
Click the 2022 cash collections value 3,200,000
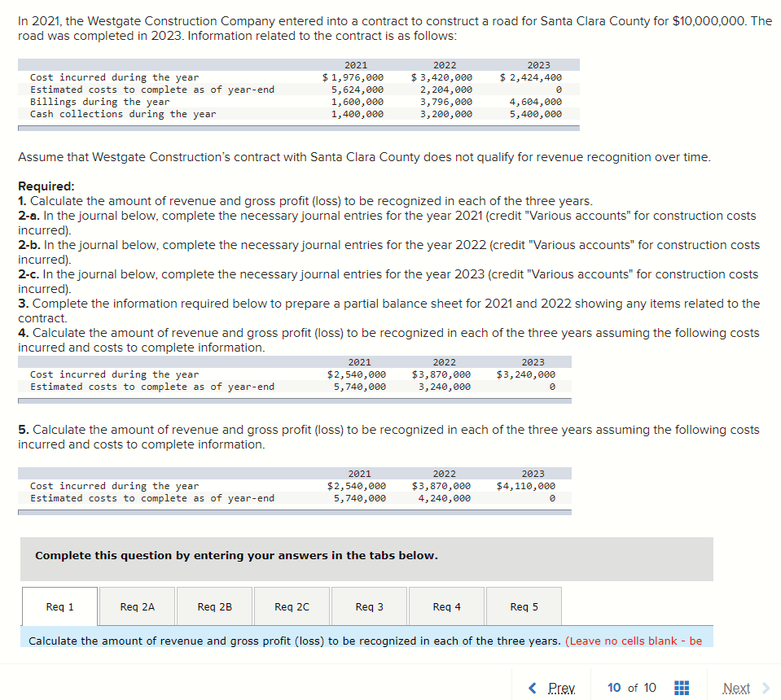(446, 114)
